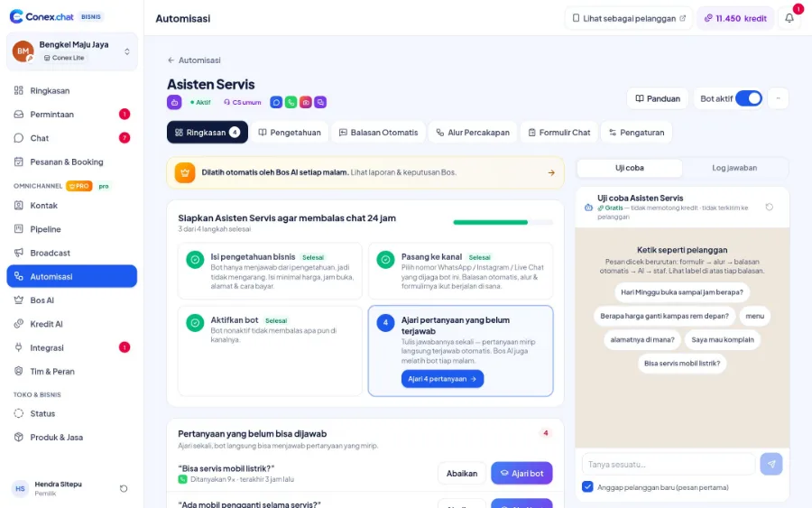Viewport: 812px width, 508px height.
Task: Switch to the Alur Percakapan tab
Action: pyautogui.click(x=473, y=133)
